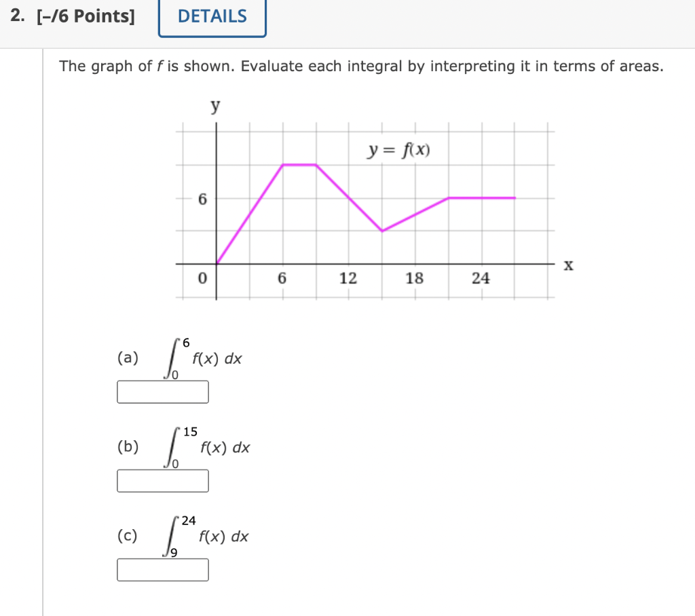Image resolution: width=695 pixels, height=616 pixels.
Task: Click the label 6 on the y-axis
Action: point(202,199)
